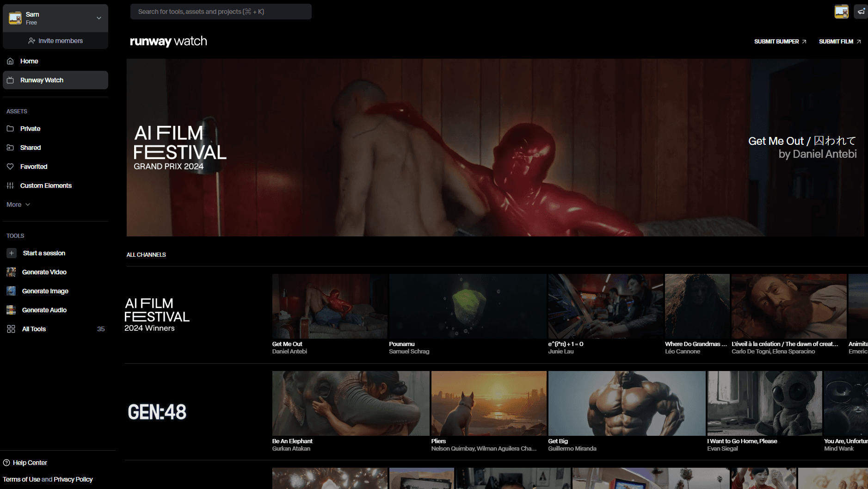The width and height of the screenshot is (868, 489).
Task: Open All Tools list
Action: point(55,329)
